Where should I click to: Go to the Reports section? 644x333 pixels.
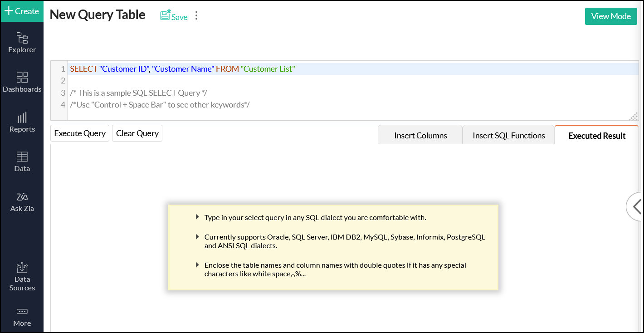click(x=22, y=122)
